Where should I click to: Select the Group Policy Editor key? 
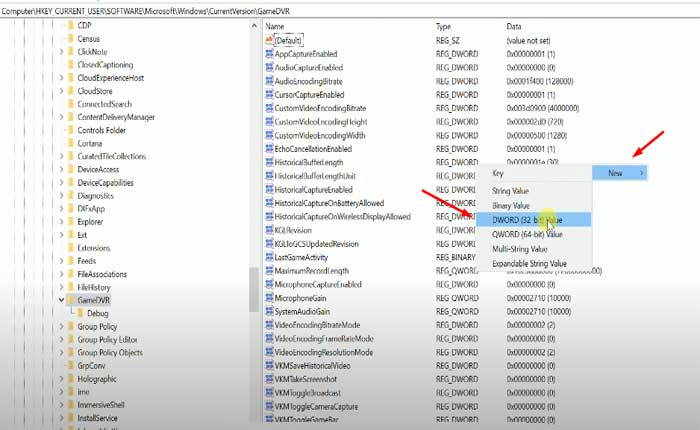108,339
